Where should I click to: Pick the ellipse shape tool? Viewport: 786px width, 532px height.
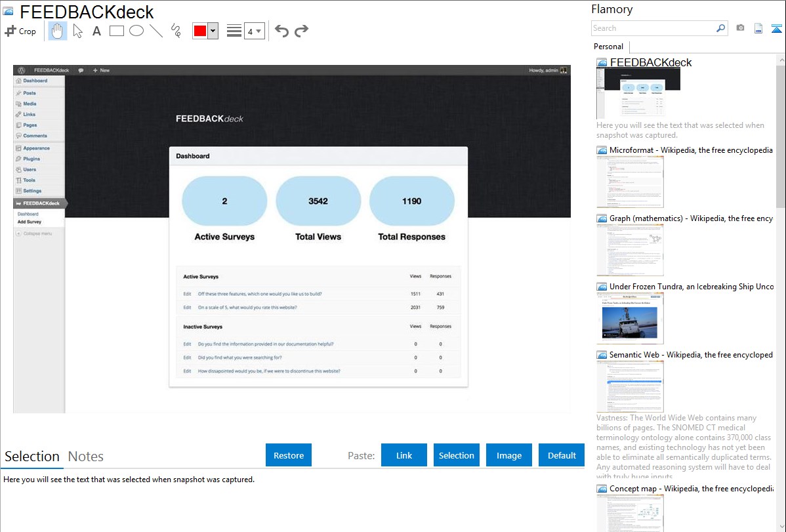136,31
